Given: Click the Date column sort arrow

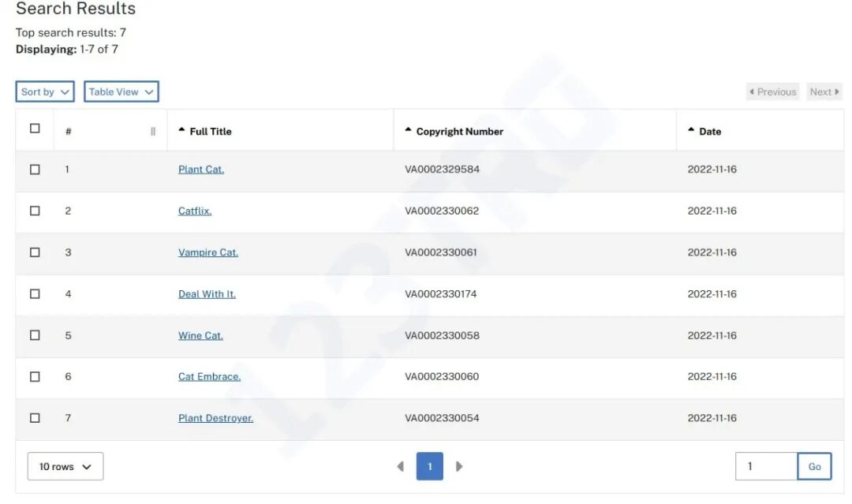Looking at the screenshot, I should [x=692, y=130].
